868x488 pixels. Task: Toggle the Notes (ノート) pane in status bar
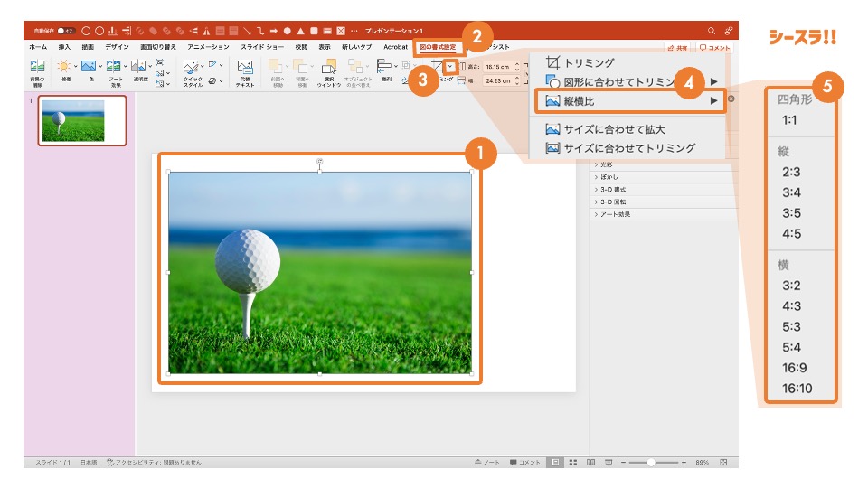pos(487,462)
